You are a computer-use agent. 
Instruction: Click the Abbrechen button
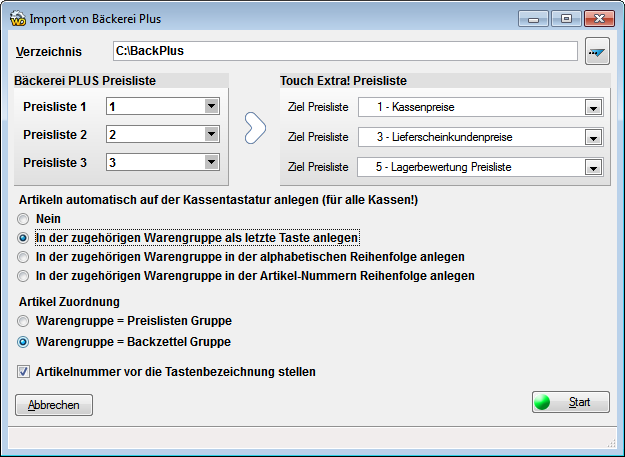click(54, 405)
